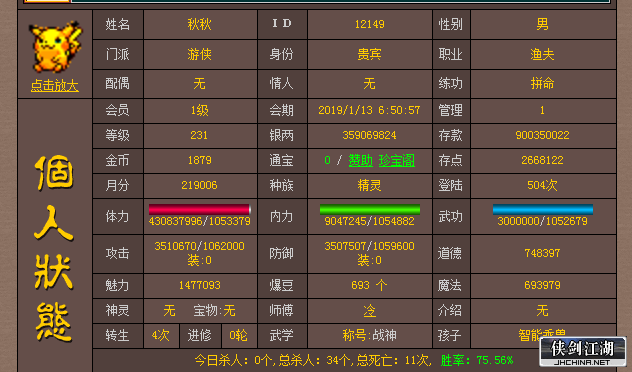
Task: Select the deposit amount 900350022
Action: coord(543,135)
